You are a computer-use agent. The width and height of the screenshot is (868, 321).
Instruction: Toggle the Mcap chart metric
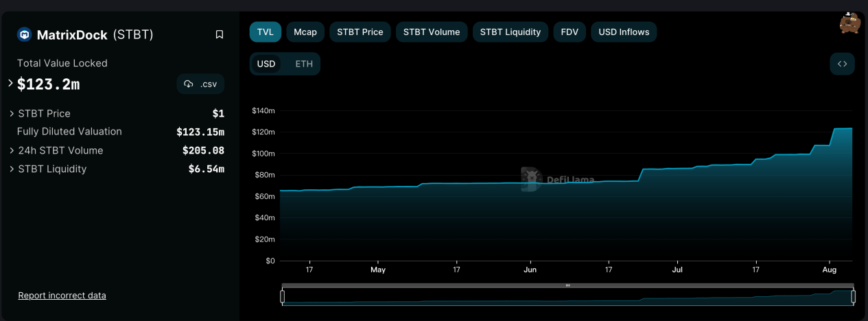305,32
